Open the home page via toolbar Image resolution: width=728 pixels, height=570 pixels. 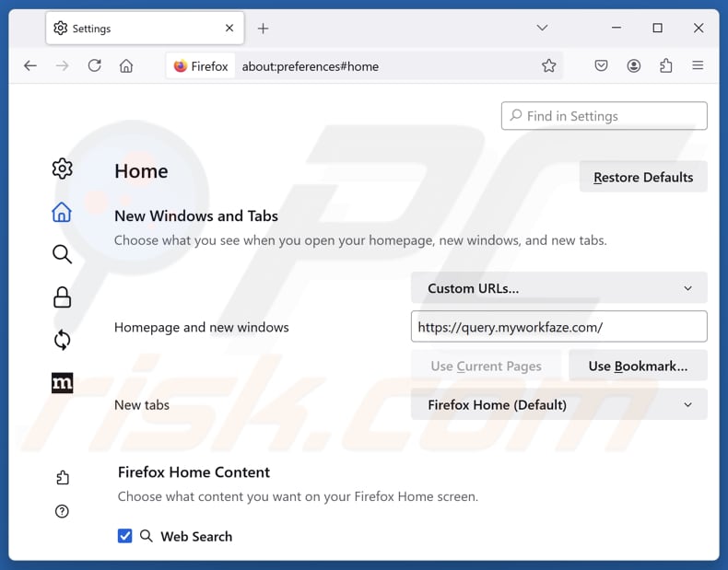pyautogui.click(x=126, y=66)
